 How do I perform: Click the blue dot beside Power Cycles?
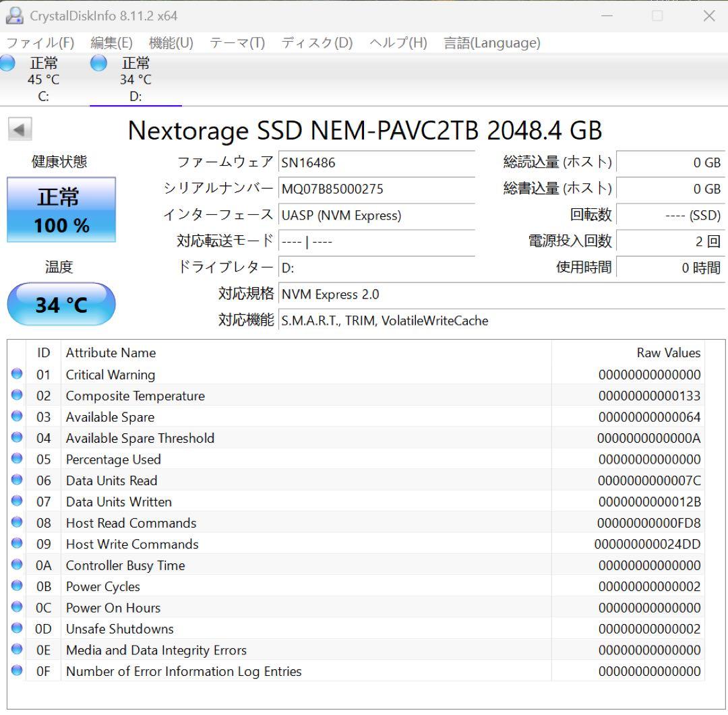(16, 586)
